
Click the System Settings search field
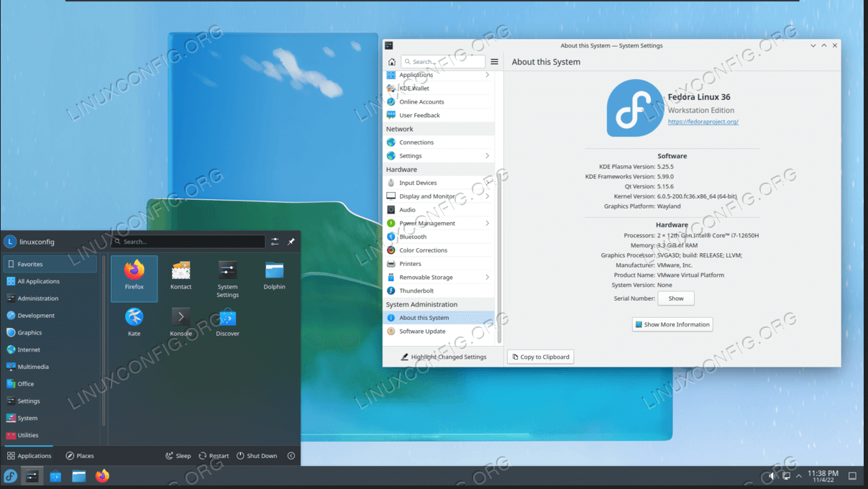(443, 62)
